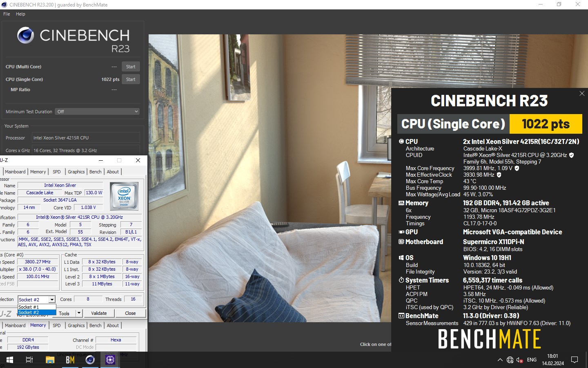This screenshot has height=368, width=588.
Task: Click the multiplier value x 38.0 (7.0 - 40.0)
Action: (38, 269)
